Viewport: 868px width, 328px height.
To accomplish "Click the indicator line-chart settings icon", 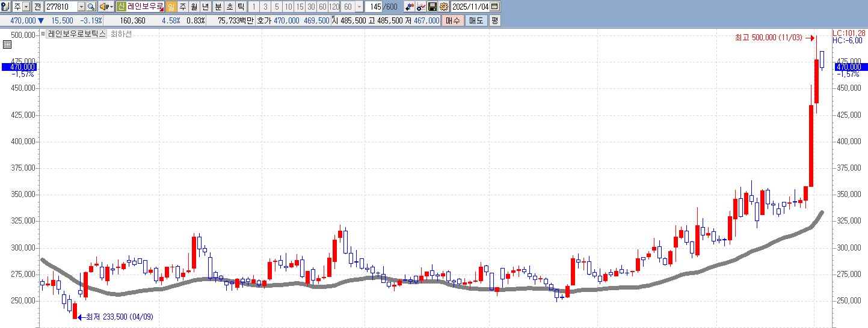I will 421,7.
